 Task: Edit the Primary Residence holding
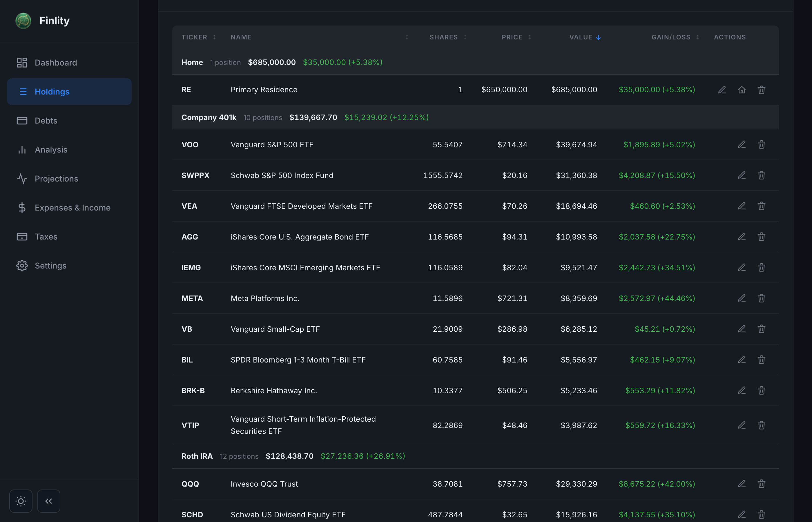coord(722,90)
